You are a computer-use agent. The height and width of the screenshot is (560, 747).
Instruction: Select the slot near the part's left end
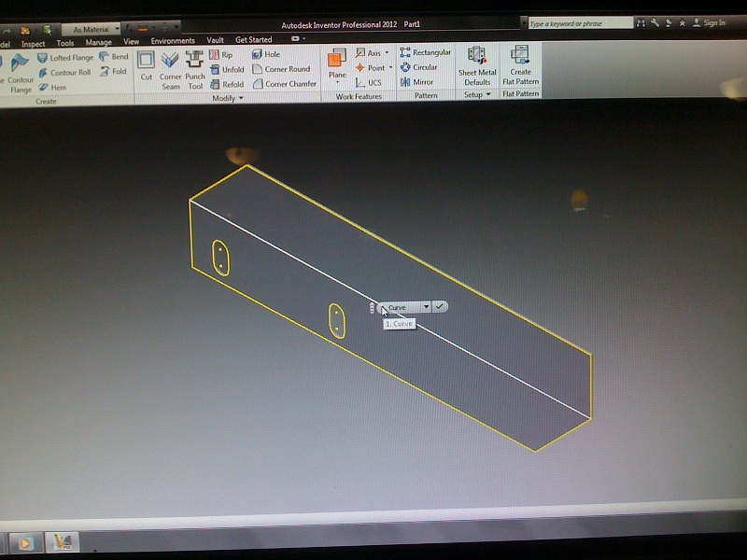[220, 259]
